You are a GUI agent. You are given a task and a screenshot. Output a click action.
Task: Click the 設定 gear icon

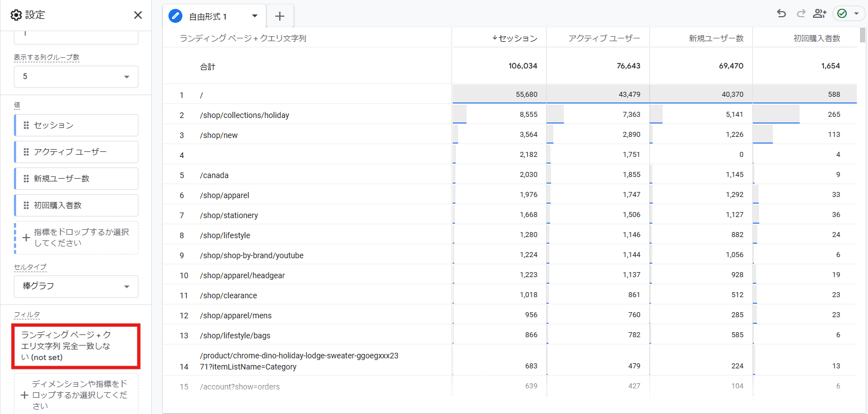click(x=16, y=15)
